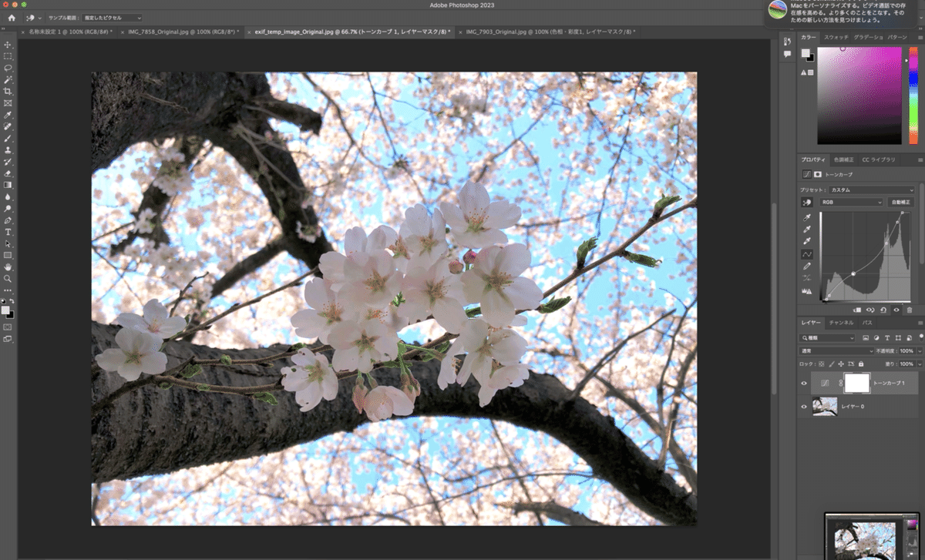The height and width of the screenshot is (560, 925).
Task: Select the Eyedropper tool in left toolbar
Action: [8, 115]
